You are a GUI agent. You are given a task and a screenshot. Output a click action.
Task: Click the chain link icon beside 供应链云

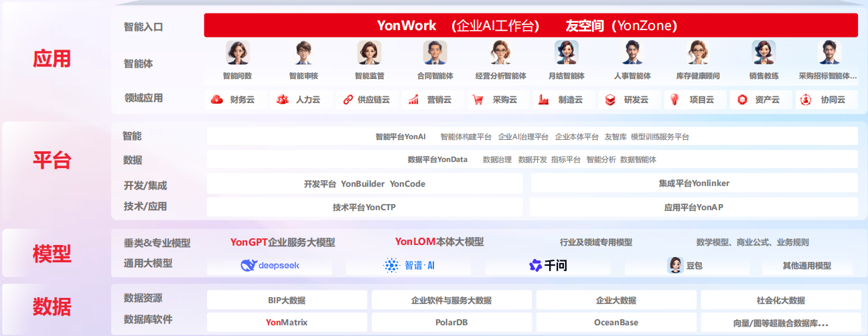[348, 100]
